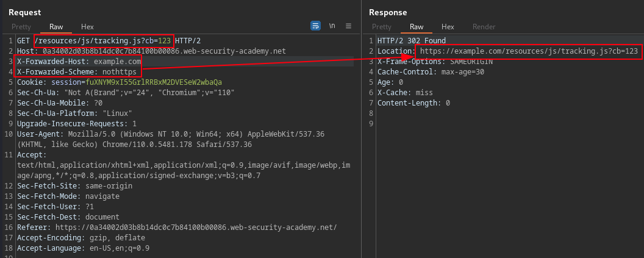
Task: Click the Content-Length: 0 response header
Action: (x=413, y=103)
